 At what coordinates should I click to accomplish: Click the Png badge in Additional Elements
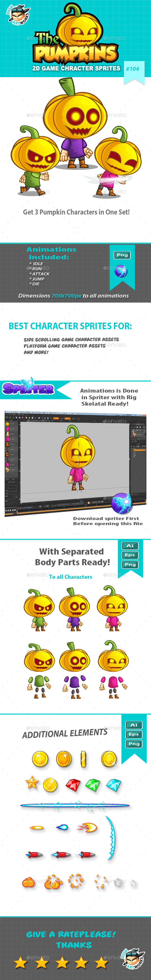[134, 744]
